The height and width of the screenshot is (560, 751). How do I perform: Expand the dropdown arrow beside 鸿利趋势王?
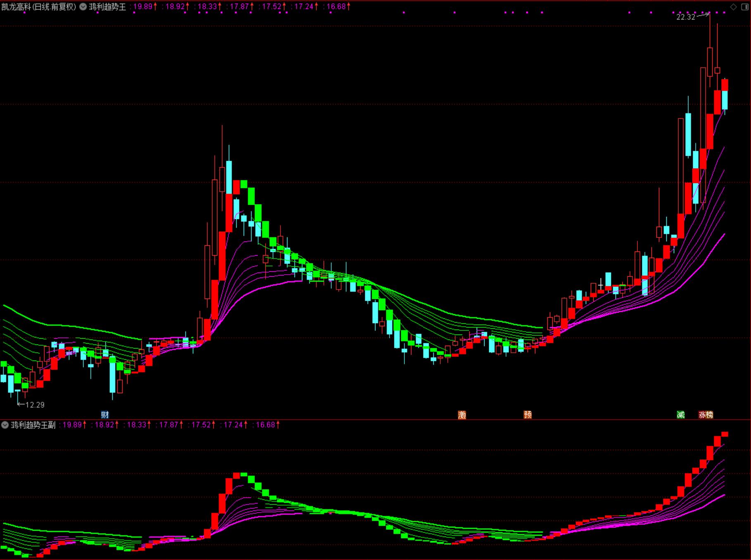[83, 7]
